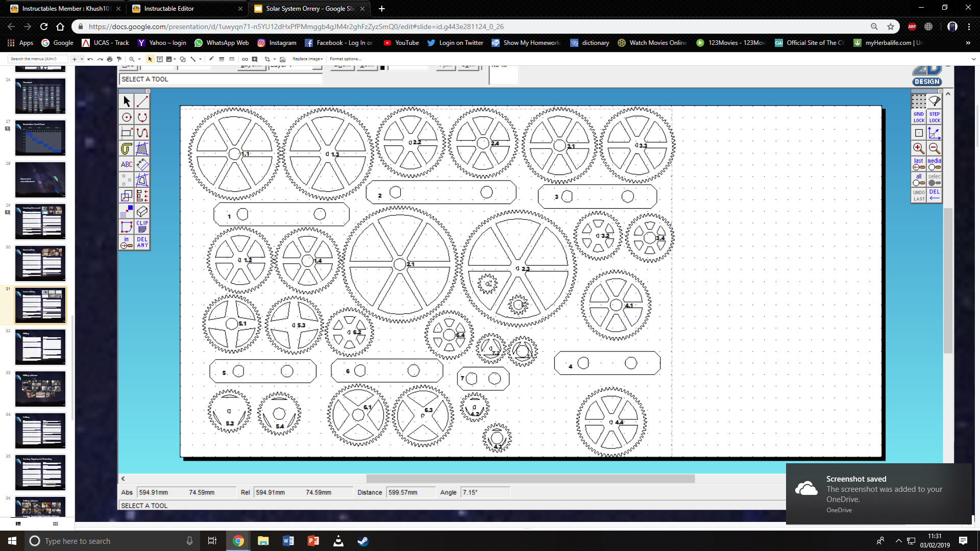980x551 pixels.
Task: Select the curve/path drawing tool
Action: pos(142,133)
